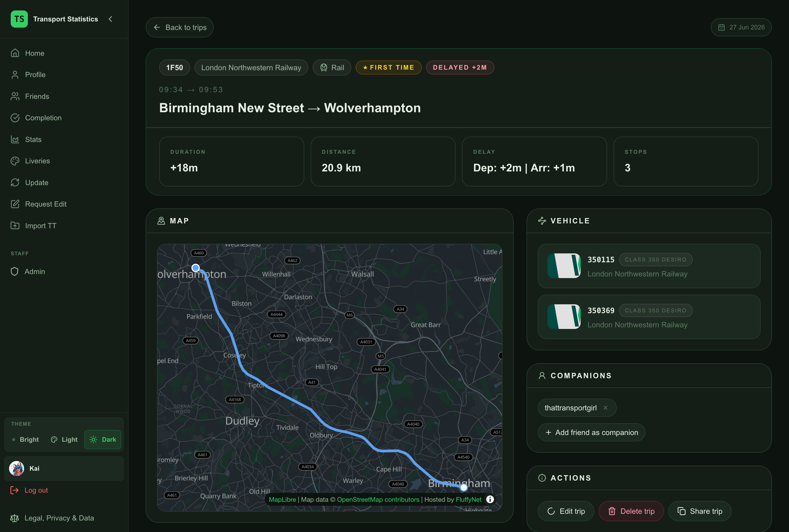Click the Stops count card
The height and width of the screenshot is (532, 789).
pyautogui.click(x=686, y=162)
